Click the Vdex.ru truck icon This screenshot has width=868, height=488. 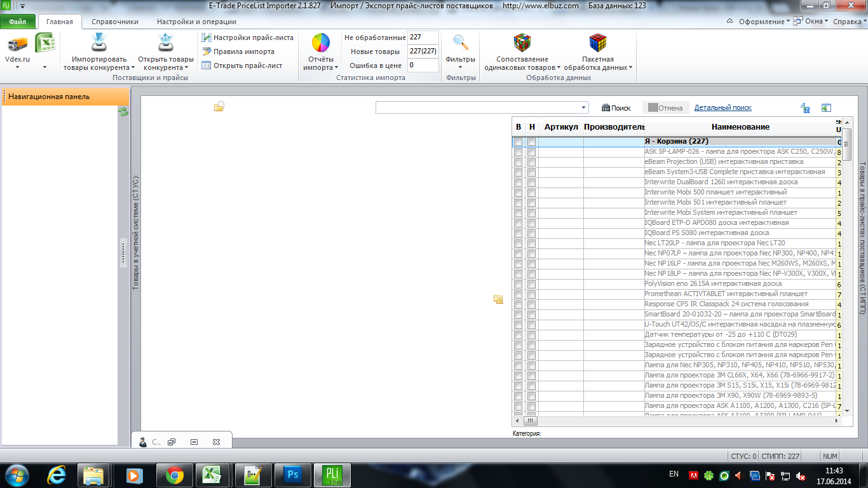pyautogui.click(x=17, y=44)
